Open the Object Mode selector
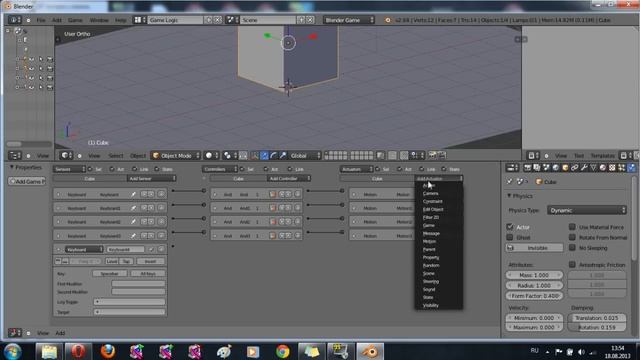 pyautogui.click(x=176, y=156)
